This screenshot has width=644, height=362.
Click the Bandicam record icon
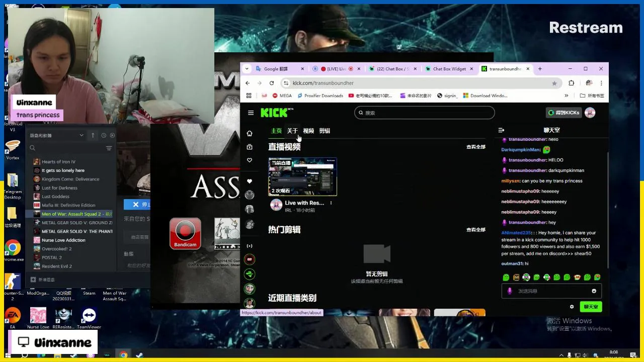point(185,234)
